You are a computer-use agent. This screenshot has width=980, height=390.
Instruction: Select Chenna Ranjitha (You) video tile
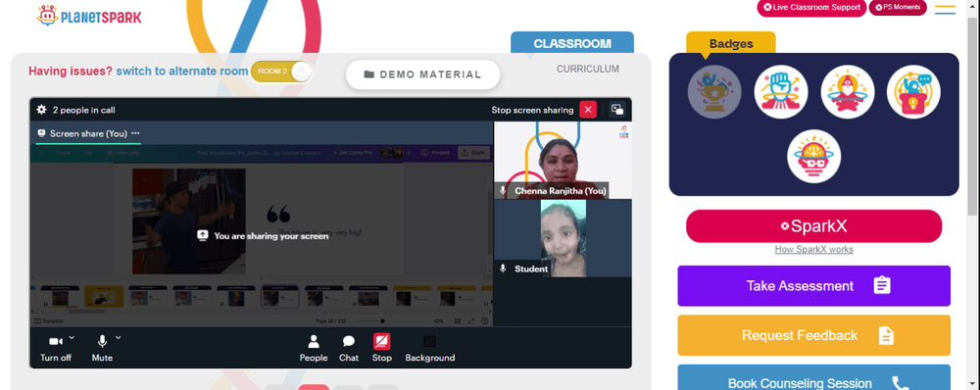tap(563, 160)
